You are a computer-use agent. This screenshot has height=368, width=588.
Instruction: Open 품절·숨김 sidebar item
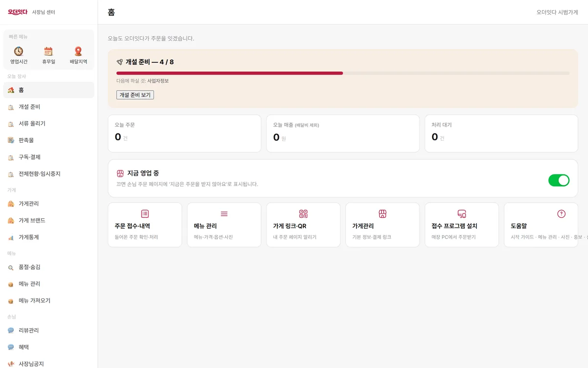[49, 267]
